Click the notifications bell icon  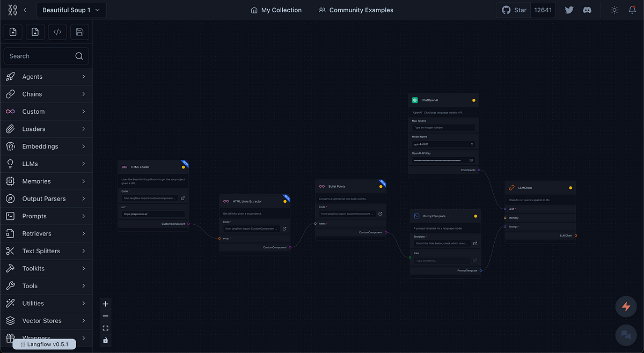632,10
